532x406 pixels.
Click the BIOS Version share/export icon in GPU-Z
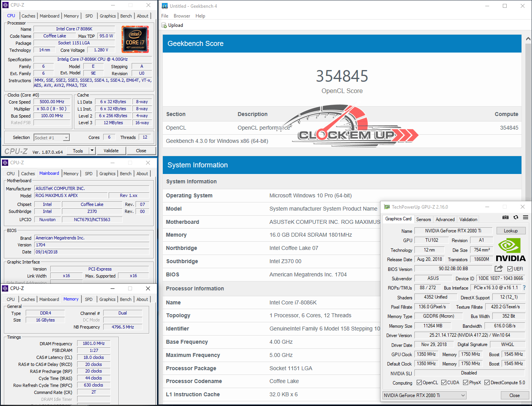point(499,269)
